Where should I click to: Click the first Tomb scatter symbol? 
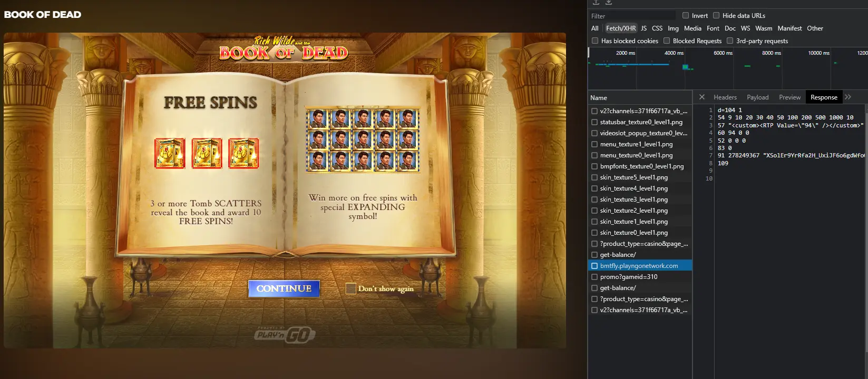[170, 153]
